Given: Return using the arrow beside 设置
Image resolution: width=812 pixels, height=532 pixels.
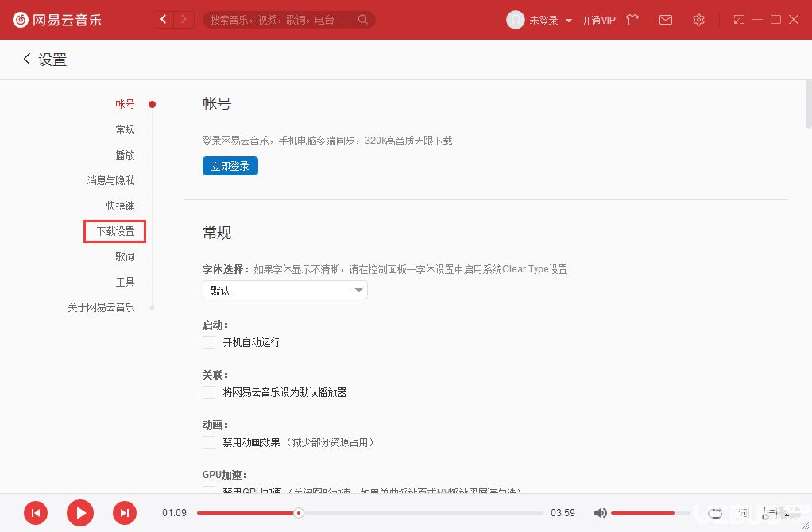Looking at the screenshot, I should (x=27, y=59).
